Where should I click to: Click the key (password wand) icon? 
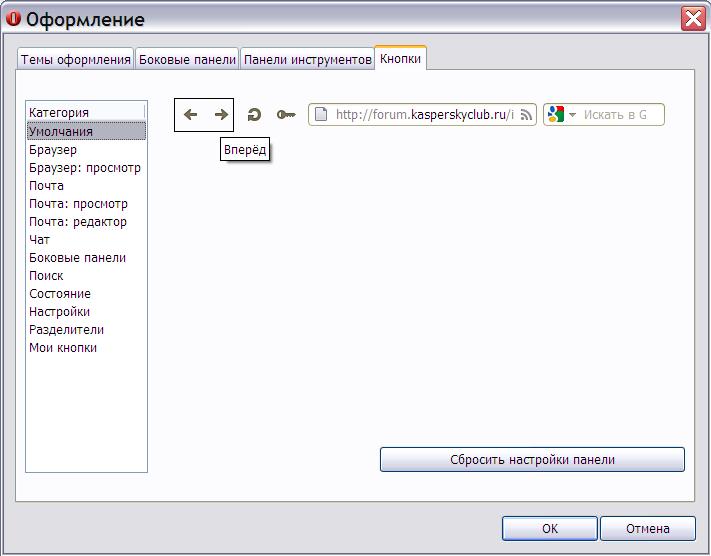coord(286,115)
